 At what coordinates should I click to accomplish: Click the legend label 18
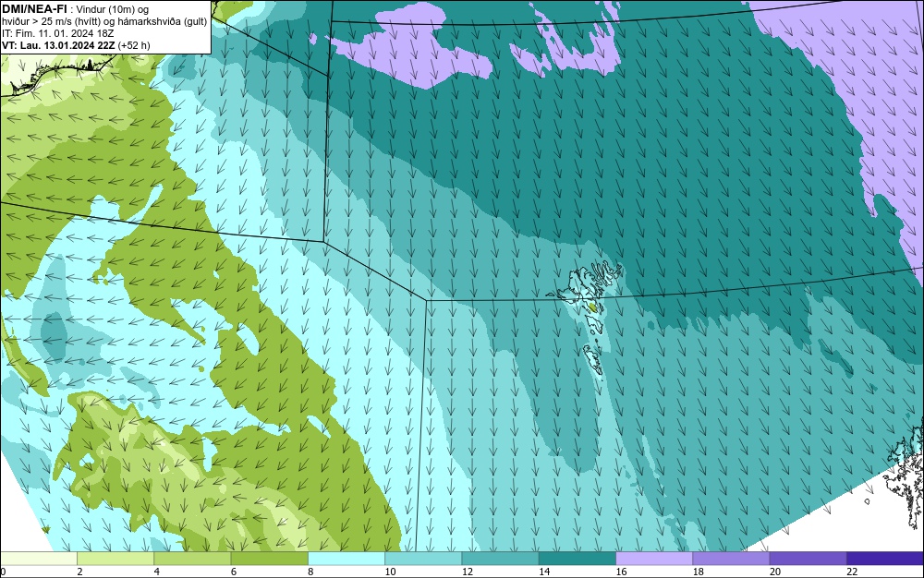coord(699,572)
